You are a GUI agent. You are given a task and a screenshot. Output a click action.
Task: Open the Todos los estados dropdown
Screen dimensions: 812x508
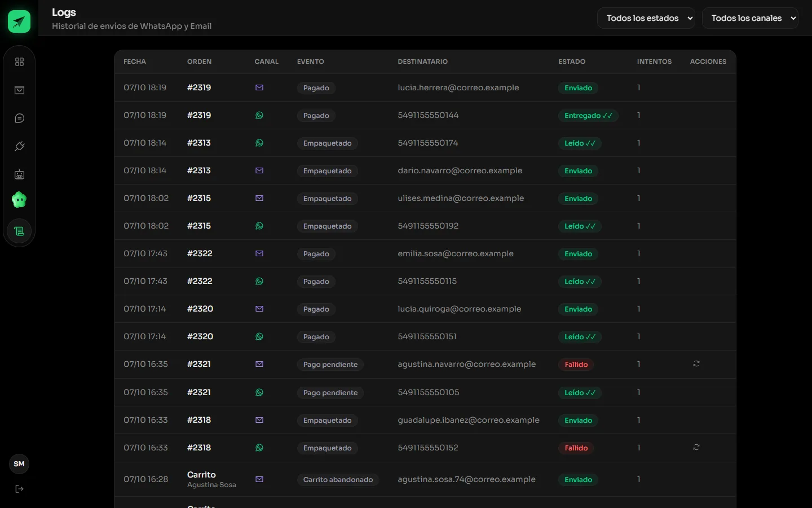(646, 18)
